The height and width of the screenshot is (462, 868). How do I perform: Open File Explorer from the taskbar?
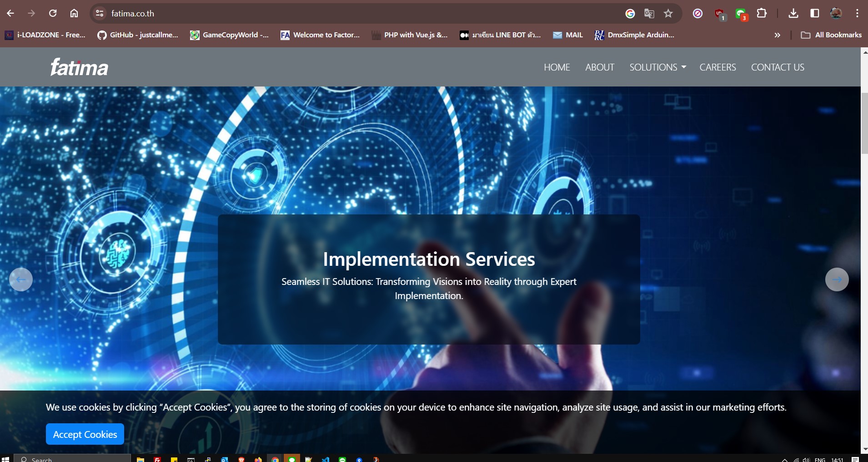[140, 459]
